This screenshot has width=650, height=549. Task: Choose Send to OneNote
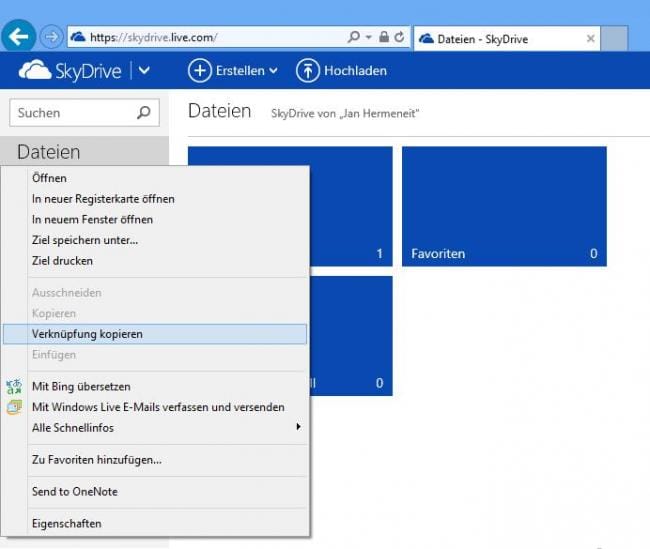point(155,492)
